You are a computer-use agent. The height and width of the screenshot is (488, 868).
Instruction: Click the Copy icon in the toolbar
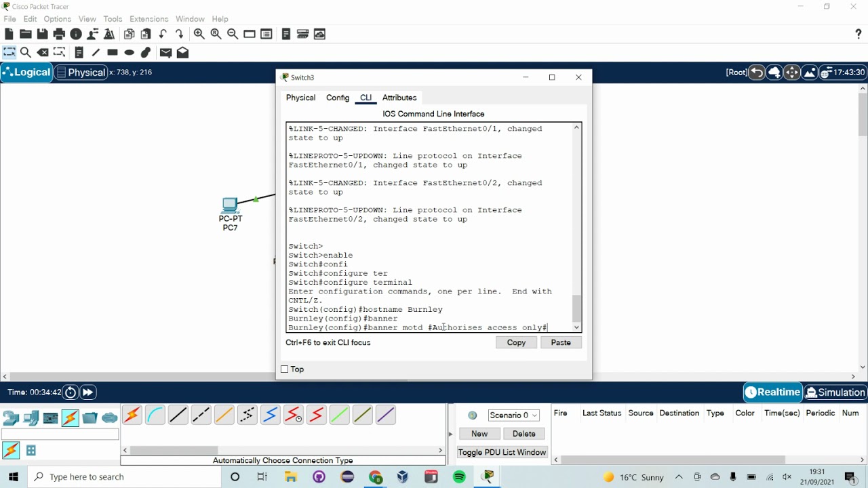coord(129,34)
